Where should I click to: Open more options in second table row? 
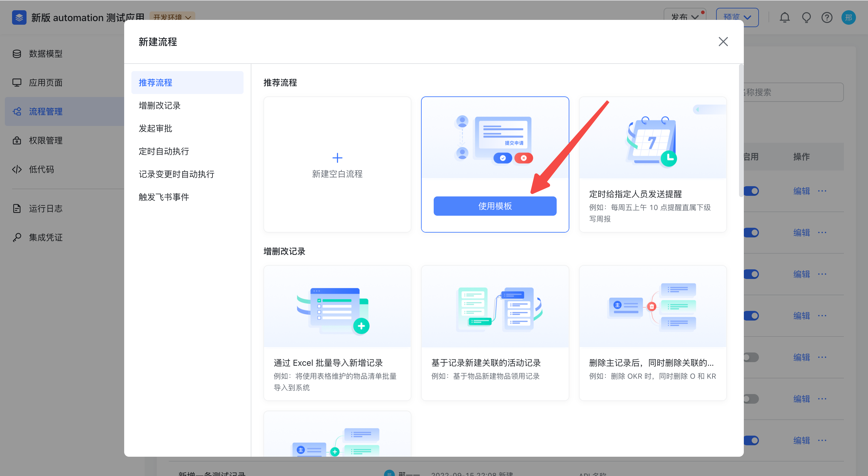click(x=822, y=233)
